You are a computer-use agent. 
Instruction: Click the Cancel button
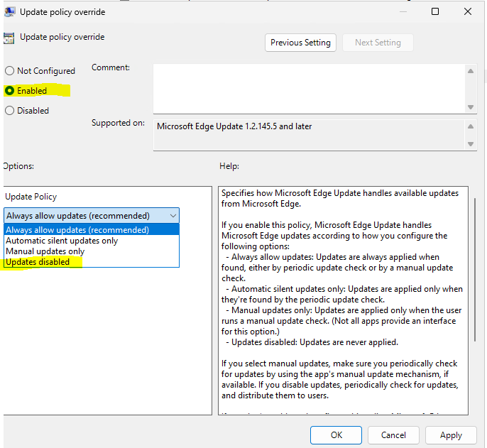pos(393,435)
